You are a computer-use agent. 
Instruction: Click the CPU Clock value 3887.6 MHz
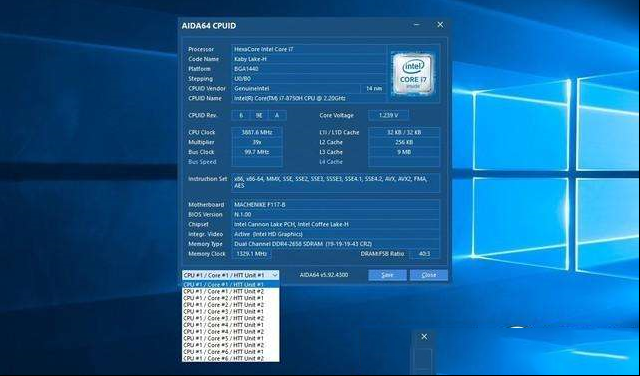coord(257,132)
